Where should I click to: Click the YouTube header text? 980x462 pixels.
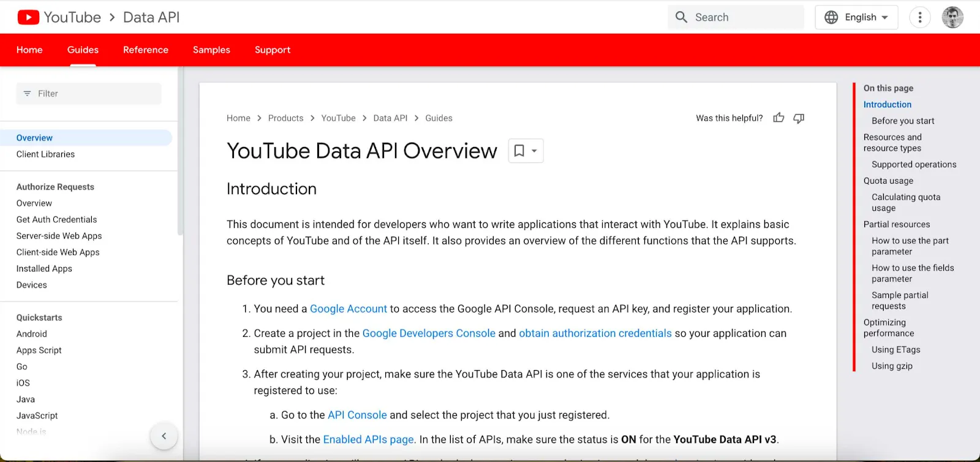pos(72,17)
